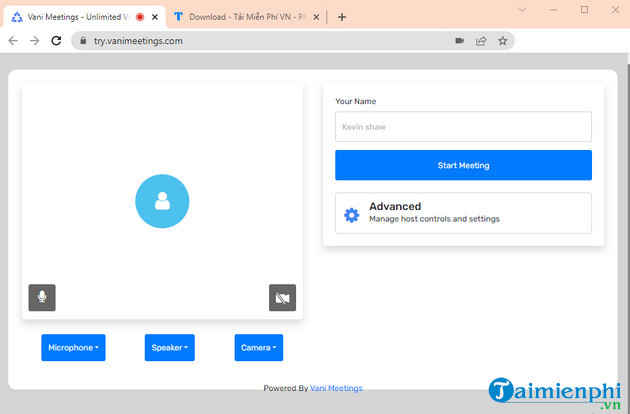Bookmark this page with the star icon
Viewport: 630px width, 414px height.
pos(503,41)
